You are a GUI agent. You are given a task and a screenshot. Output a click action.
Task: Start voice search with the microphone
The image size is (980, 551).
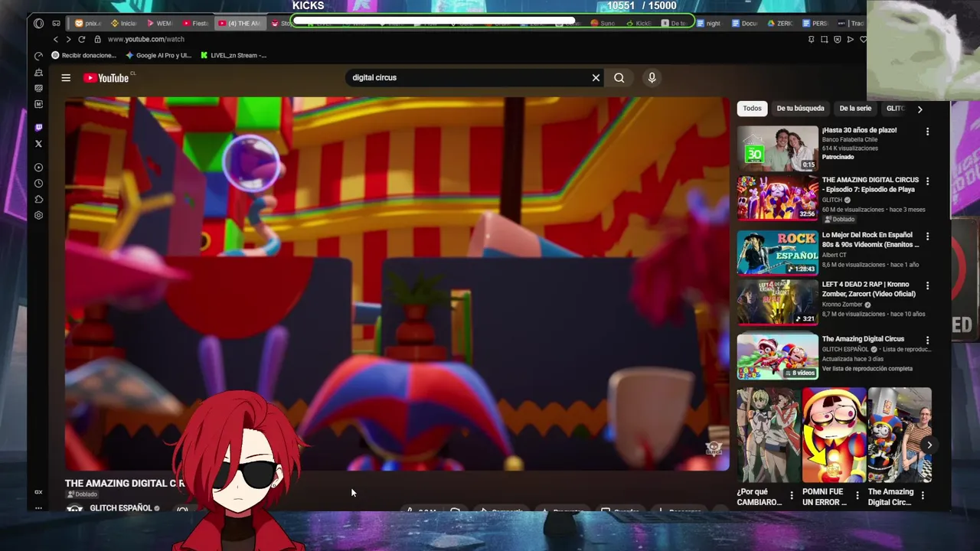(652, 77)
